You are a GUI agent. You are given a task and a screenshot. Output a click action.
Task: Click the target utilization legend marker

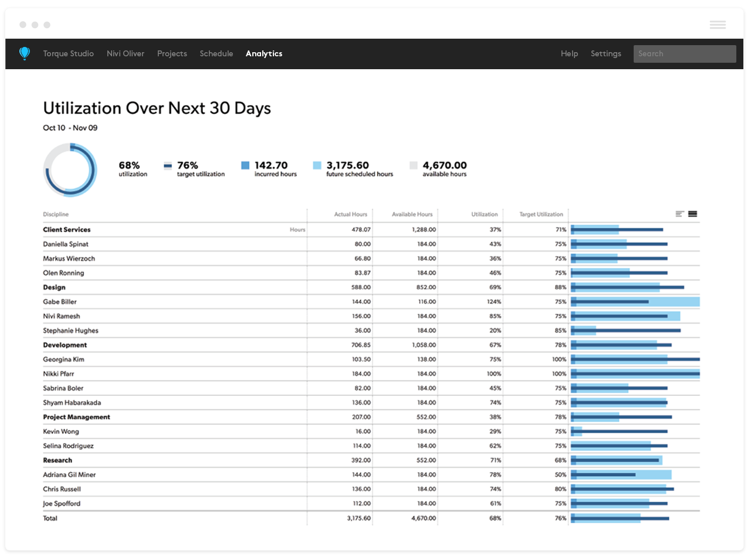[169, 165]
